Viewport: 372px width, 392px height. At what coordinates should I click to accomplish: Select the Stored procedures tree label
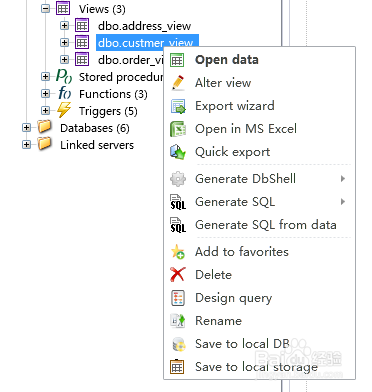(x=121, y=77)
